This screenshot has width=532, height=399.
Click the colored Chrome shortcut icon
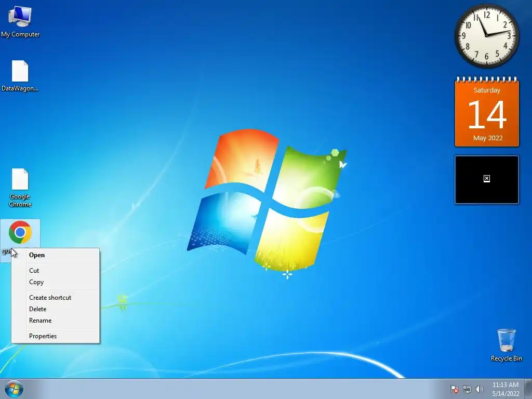[x=20, y=232]
